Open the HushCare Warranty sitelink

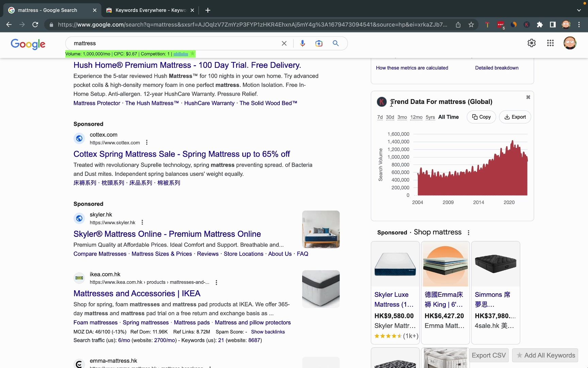click(x=209, y=103)
